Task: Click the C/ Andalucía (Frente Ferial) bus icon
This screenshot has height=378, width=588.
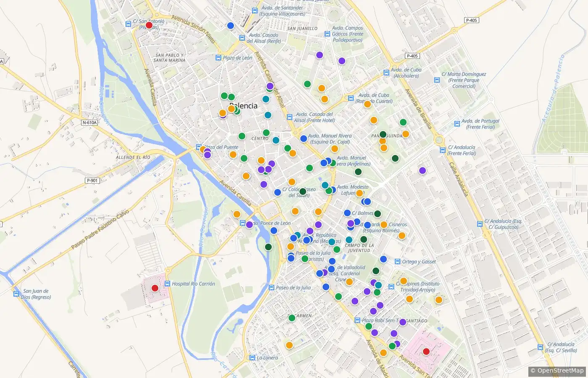Action: pyautogui.click(x=443, y=150)
